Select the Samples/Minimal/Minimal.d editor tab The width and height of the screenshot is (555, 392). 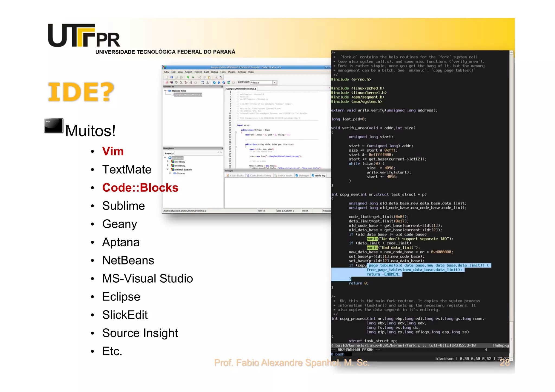(x=241, y=89)
